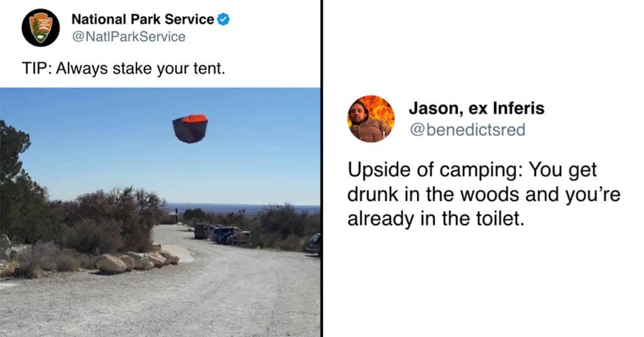644x337 pixels.
Task: Click the blue verified badge icon
Action: coord(223,19)
